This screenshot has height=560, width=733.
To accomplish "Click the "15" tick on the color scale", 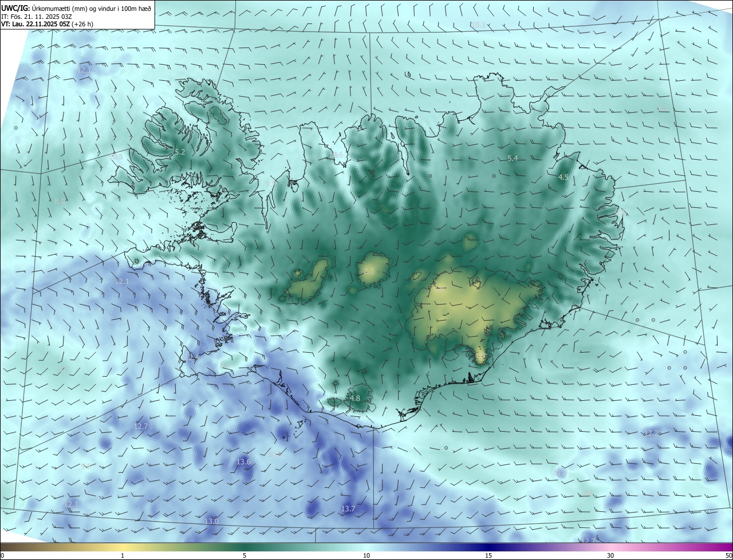I will (x=488, y=555).
